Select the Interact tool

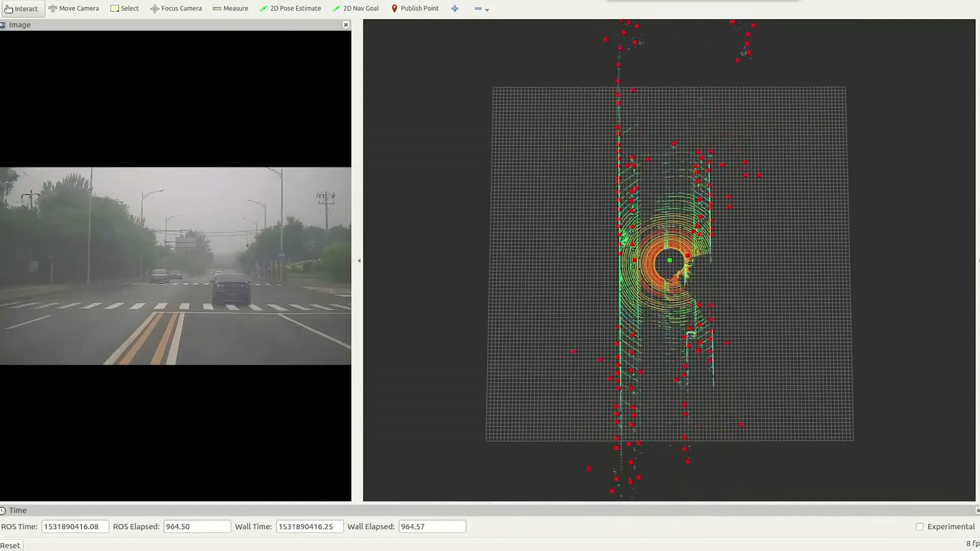pyautogui.click(x=21, y=9)
